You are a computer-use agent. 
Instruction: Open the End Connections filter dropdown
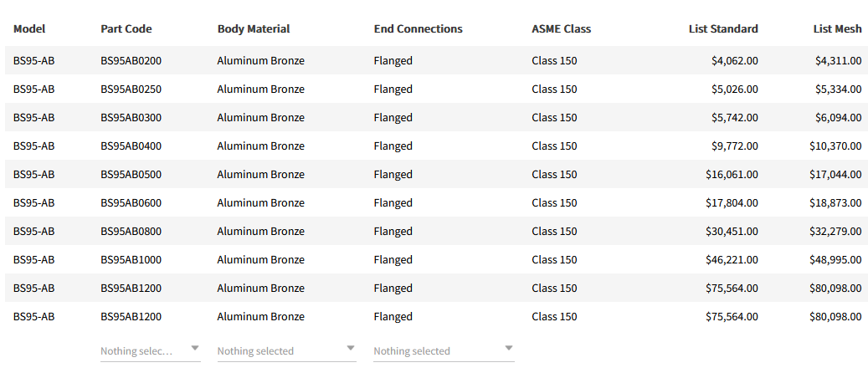pos(443,350)
